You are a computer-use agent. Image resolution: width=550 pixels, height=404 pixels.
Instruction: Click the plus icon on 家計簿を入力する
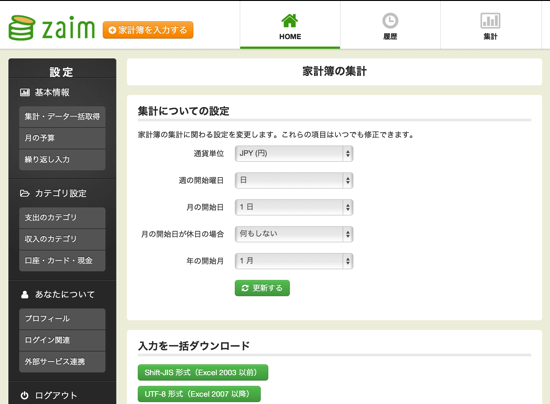pos(112,30)
